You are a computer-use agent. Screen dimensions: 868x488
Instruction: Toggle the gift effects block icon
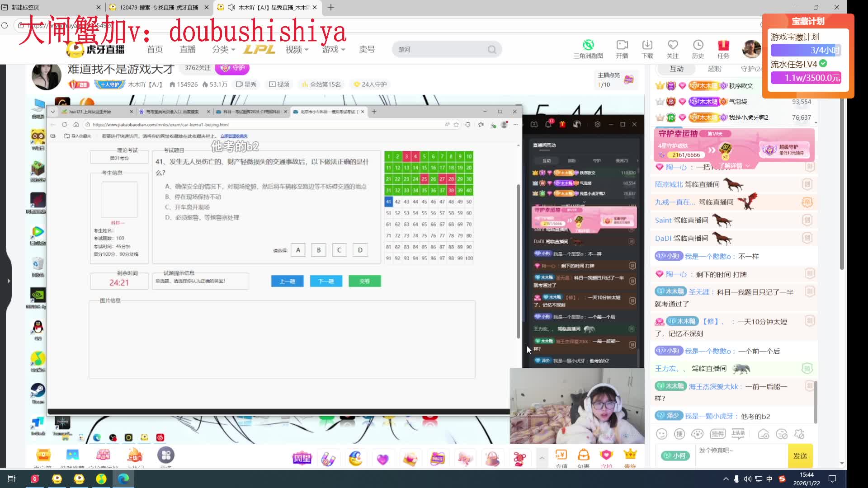click(799, 434)
